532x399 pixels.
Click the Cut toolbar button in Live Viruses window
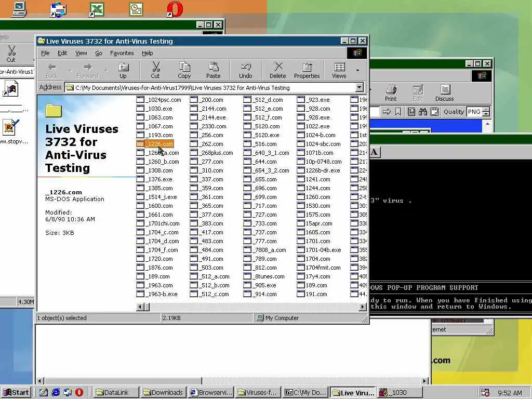click(x=155, y=70)
